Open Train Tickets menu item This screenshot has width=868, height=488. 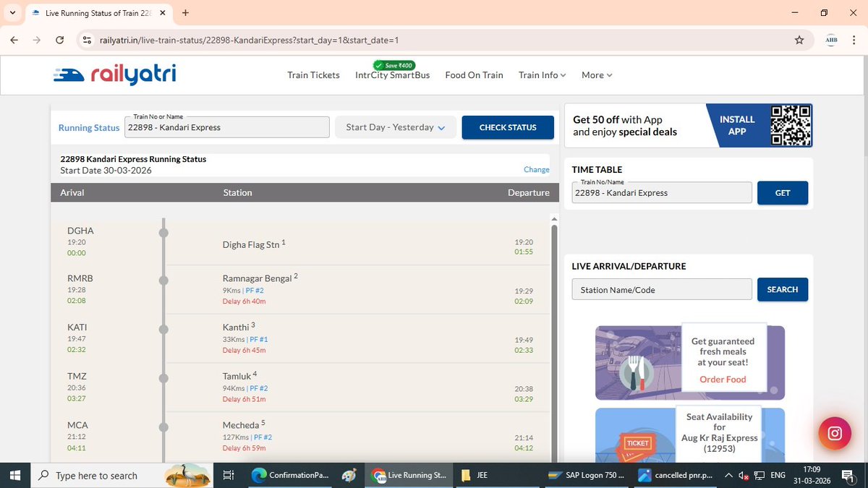coord(313,75)
